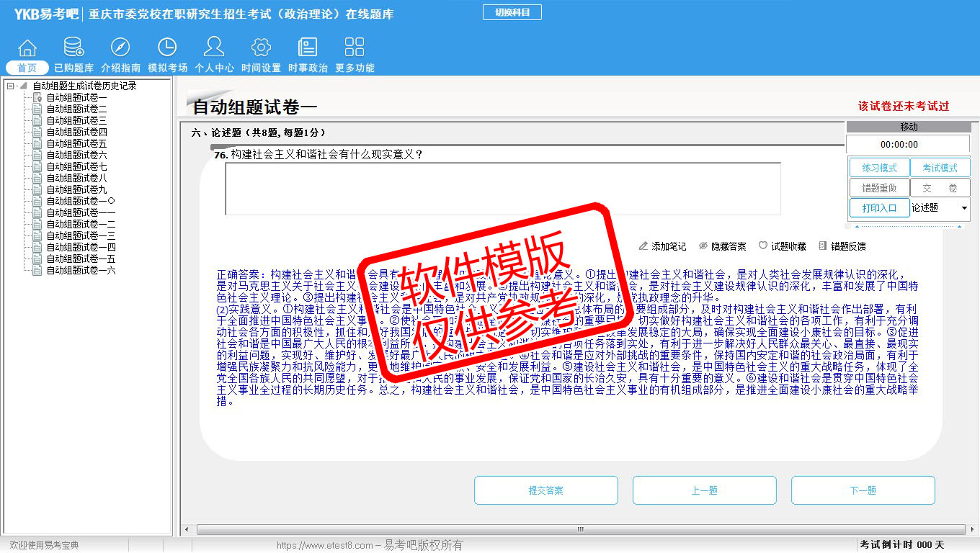
Task: Open the 个人中心 personal center
Action: [x=214, y=56]
